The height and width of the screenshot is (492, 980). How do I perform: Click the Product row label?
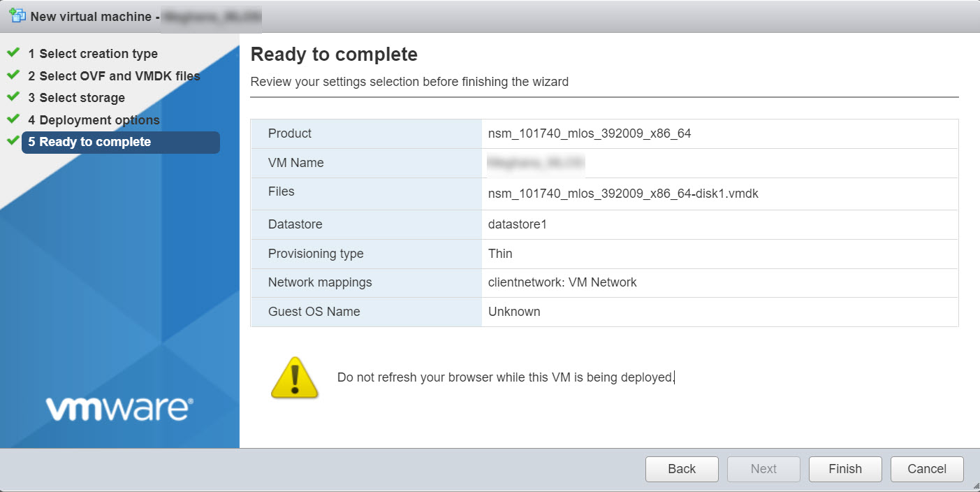290,133
